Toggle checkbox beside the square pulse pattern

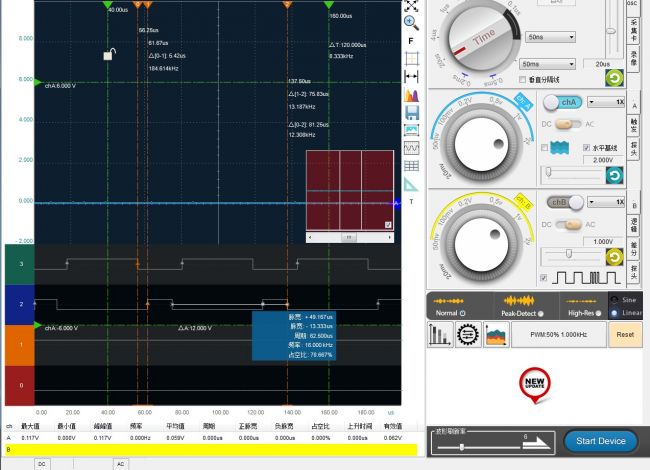(x=543, y=278)
